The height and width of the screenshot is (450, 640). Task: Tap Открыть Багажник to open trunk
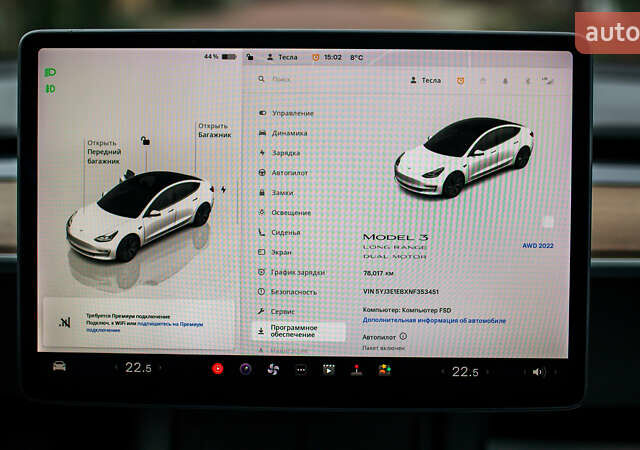tap(214, 130)
